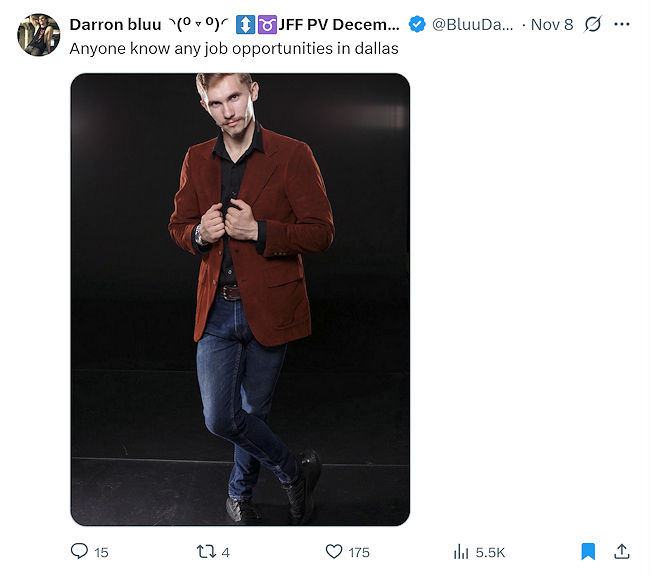Click Darron bluu's profile avatar picture
Image resolution: width=650 pixels, height=575 pixels.
click(x=39, y=35)
